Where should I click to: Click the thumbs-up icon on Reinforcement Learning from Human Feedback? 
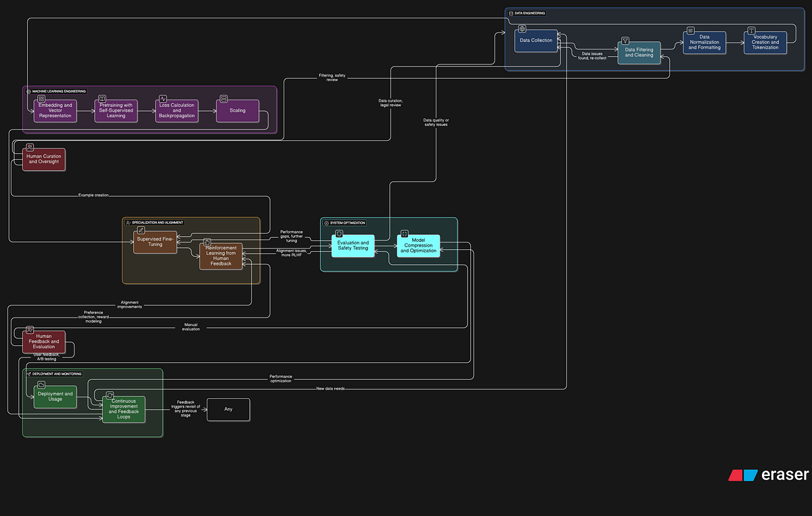tap(206, 242)
